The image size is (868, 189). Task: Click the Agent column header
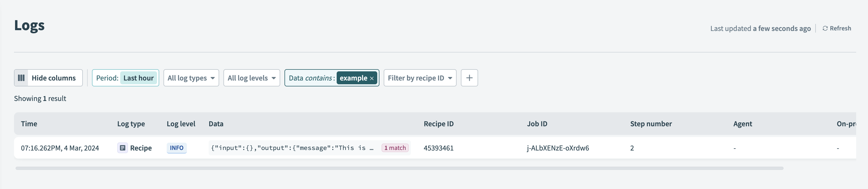(742, 124)
